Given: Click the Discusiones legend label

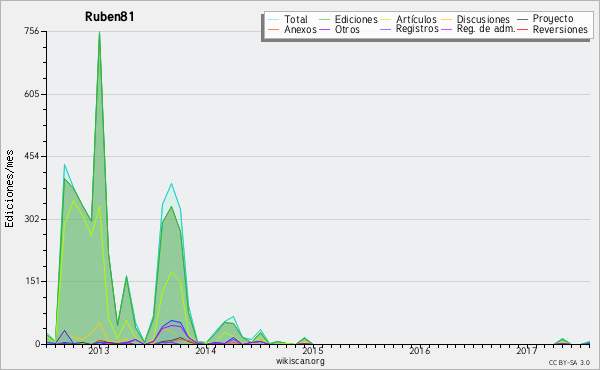Looking at the screenshot, I should [483, 20].
